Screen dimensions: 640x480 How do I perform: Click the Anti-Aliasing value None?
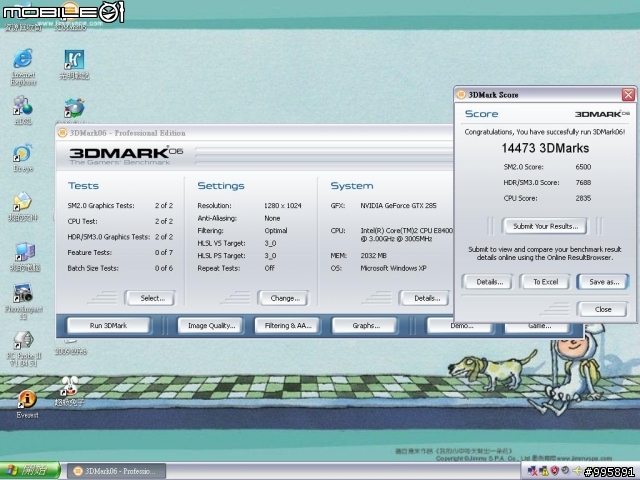(272, 218)
